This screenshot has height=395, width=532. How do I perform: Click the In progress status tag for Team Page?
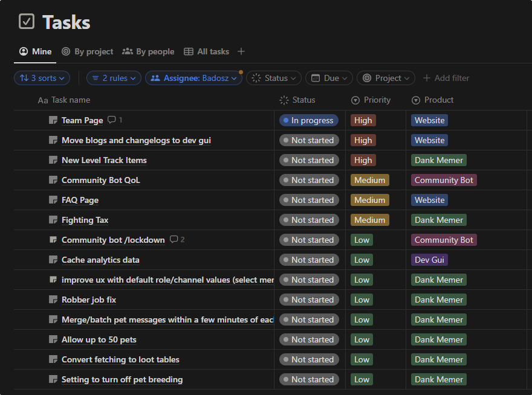pos(308,120)
